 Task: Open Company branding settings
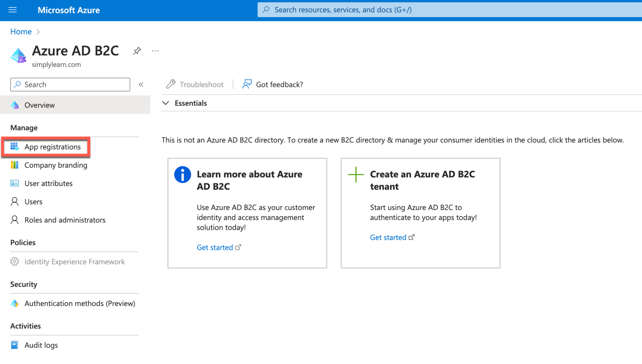pyautogui.click(x=55, y=165)
